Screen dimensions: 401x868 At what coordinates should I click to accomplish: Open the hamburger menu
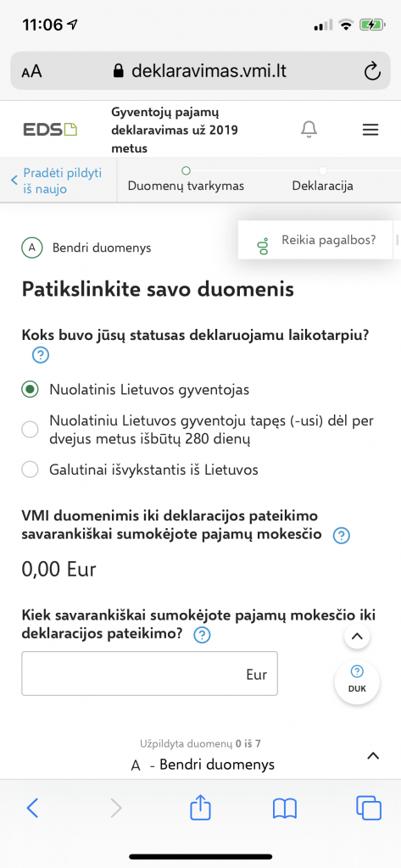370,130
